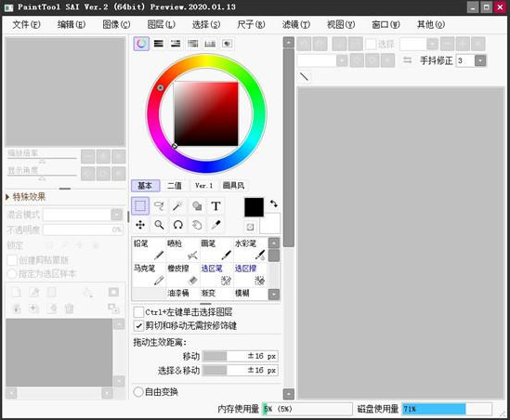Uncheck 剪切和移动无需按修饰键 checkbox
This screenshot has width=510, height=420.
[139, 325]
